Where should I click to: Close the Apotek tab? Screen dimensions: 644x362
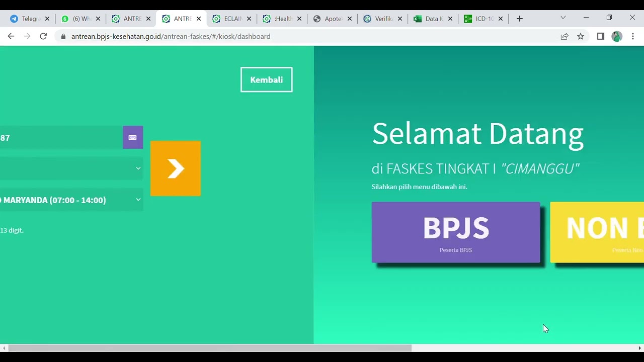350,19
